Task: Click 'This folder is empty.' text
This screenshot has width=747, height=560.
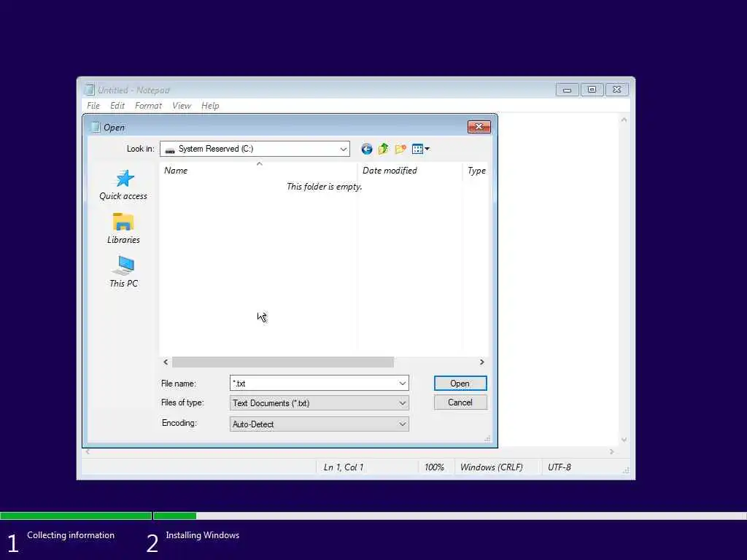Action: point(325,187)
